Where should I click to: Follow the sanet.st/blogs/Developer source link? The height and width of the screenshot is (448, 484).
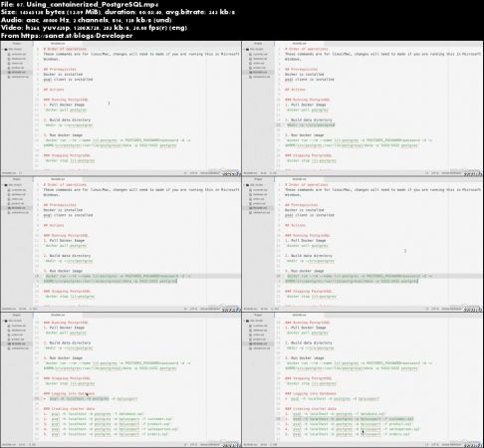77,36
